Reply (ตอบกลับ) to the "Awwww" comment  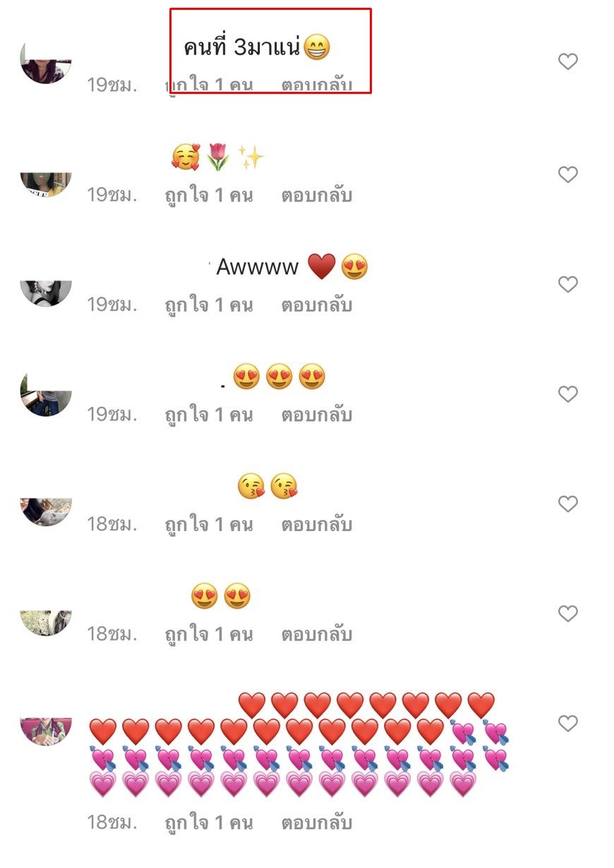(x=317, y=305)
